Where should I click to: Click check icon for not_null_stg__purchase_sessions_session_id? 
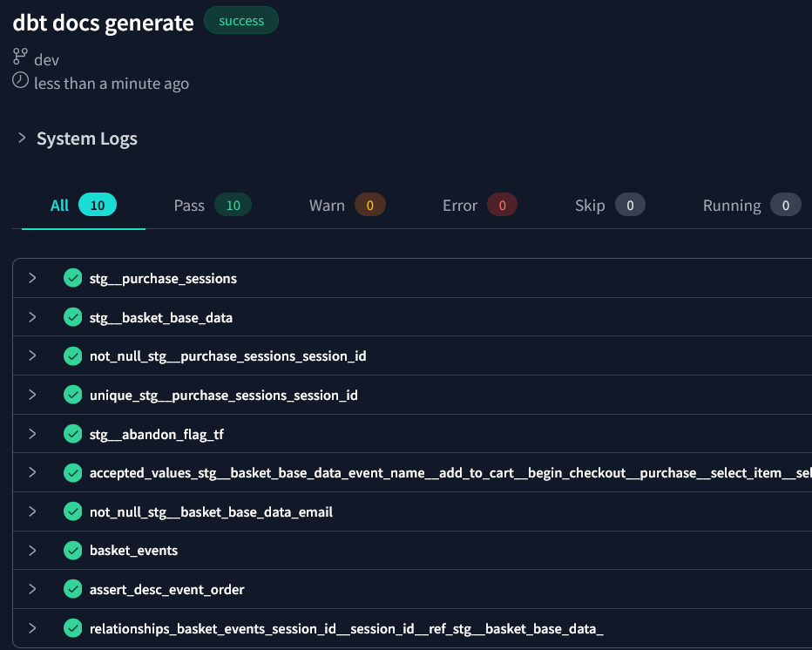point(73,355)
